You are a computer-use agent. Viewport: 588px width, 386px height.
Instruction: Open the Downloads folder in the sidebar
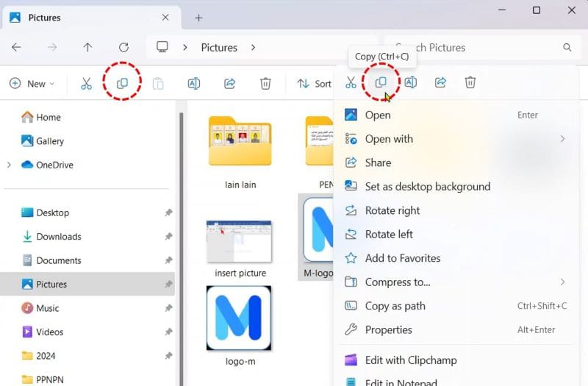(x=58, y=237)
